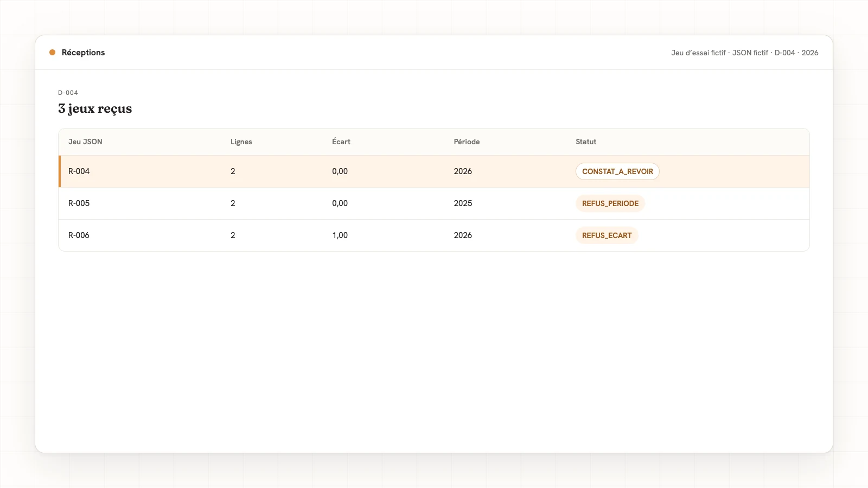Click the Lignes value in row R-005
Image resolution: width=868 pixels, height=488 pixels.
click(233, 203)
